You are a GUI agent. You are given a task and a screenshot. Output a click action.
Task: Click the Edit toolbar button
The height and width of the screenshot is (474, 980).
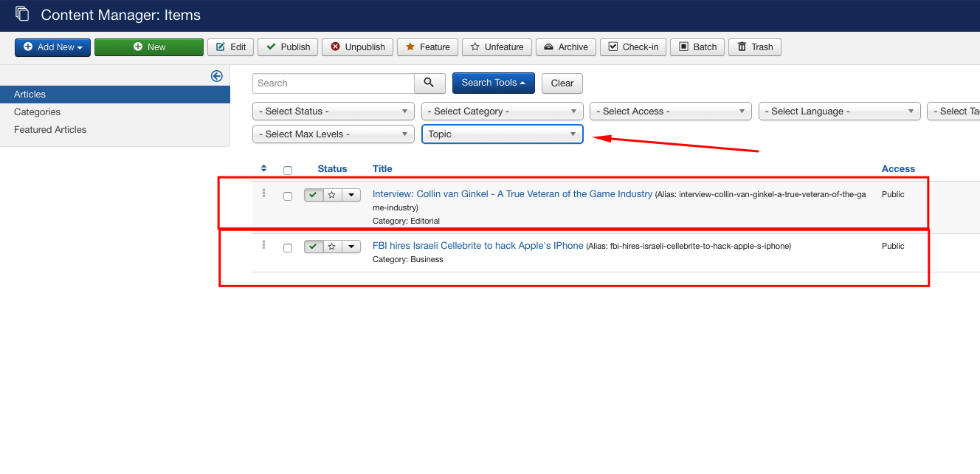pos(231,47)
